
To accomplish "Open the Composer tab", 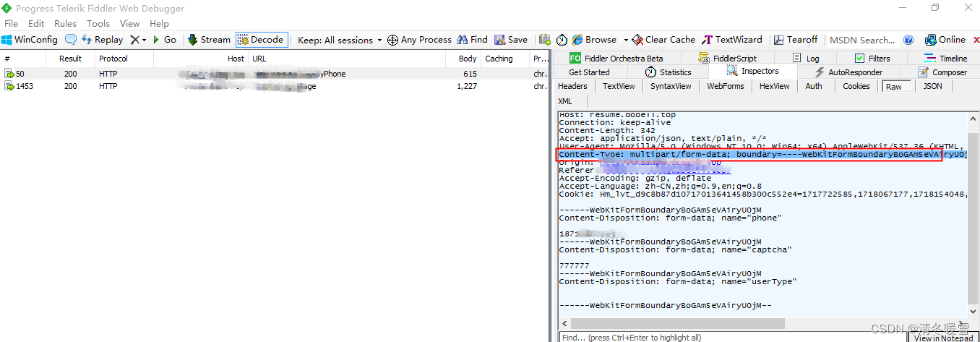I will tap(942, 72).
